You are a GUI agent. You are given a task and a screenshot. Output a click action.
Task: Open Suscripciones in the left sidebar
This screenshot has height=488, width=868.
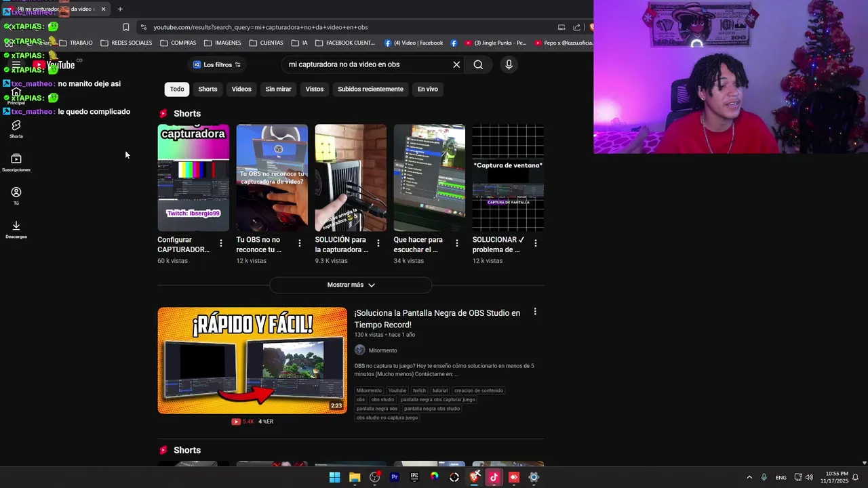(x=16, y=163)
